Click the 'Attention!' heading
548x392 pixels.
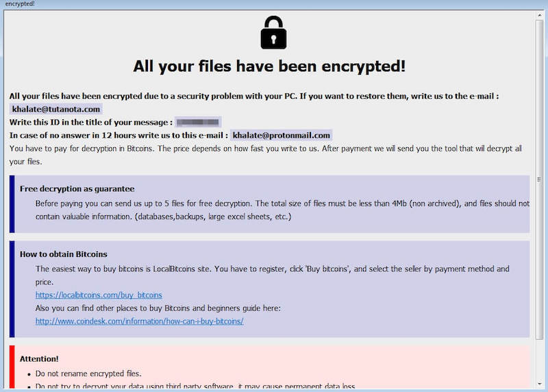39,358
